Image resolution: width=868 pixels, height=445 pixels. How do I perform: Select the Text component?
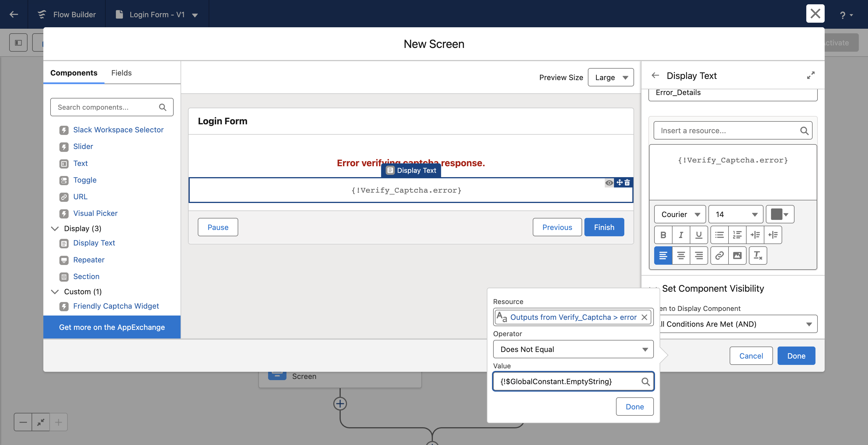click(x=80, y=163)
